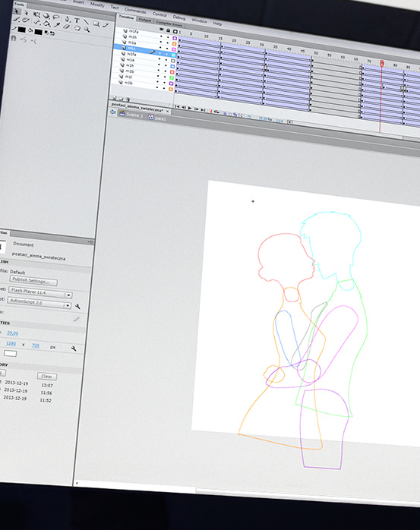Select the 3D Rotation tool

46,16
